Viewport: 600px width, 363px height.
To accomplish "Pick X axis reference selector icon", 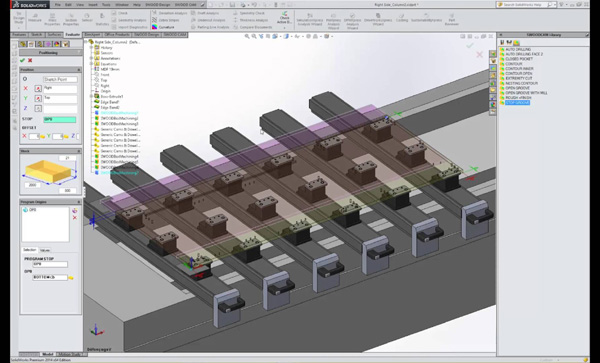I will click(x=38, y=88).
